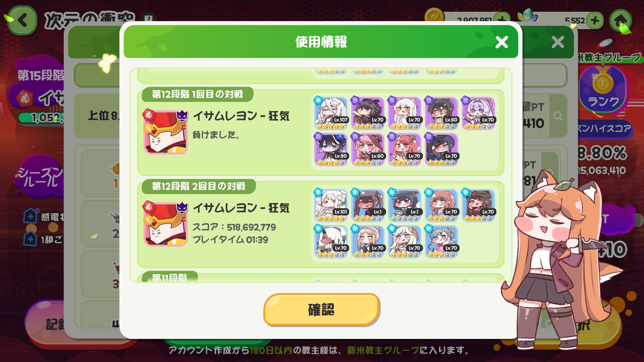Click the magnifier search icon beside PT
This screenshot has height=362, width=644.
coord(558,116)
